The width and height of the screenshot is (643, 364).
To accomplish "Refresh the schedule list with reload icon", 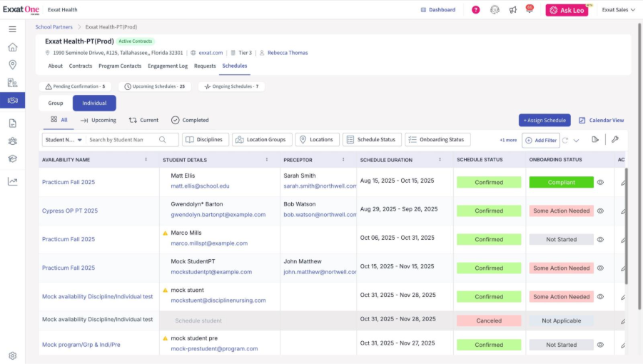I will [x=565, y=141].
